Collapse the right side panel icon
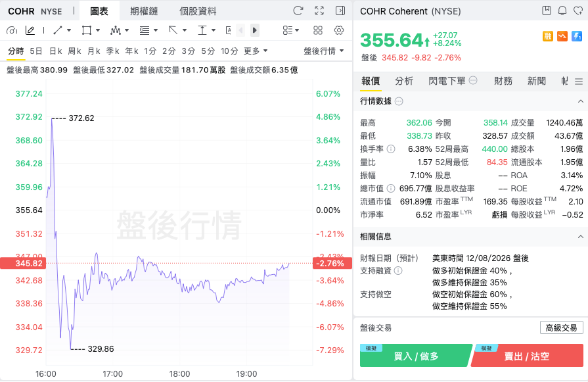588x382 pixels. click(x=340, y=11)
